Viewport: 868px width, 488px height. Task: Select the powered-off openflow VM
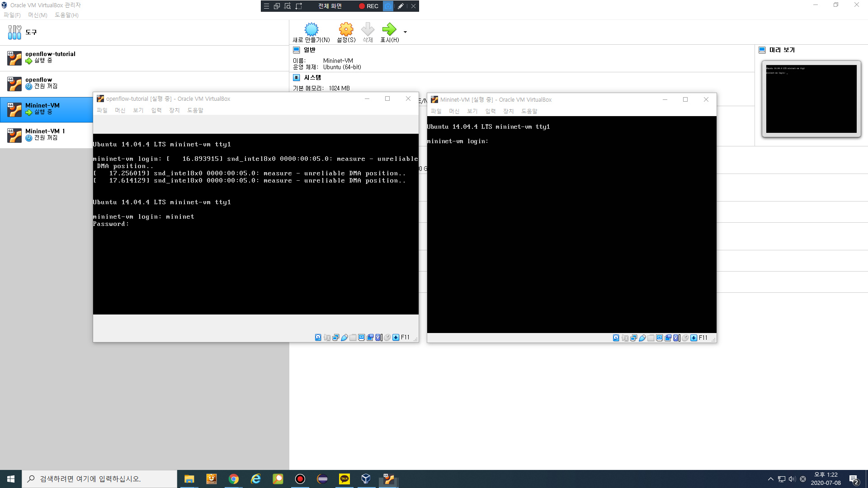(145, 84)
